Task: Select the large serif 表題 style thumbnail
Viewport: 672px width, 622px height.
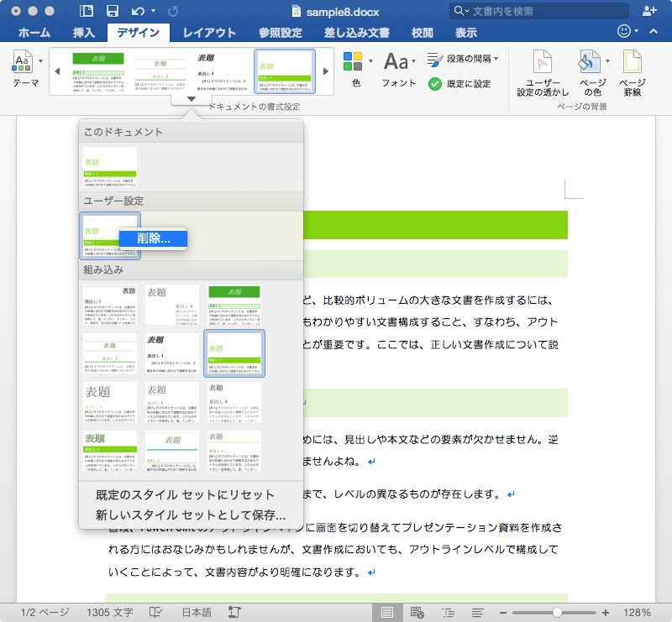Action: pos(110,402)
